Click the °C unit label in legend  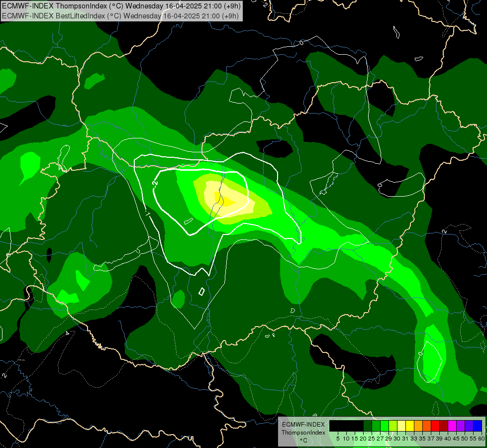(303, 441)
